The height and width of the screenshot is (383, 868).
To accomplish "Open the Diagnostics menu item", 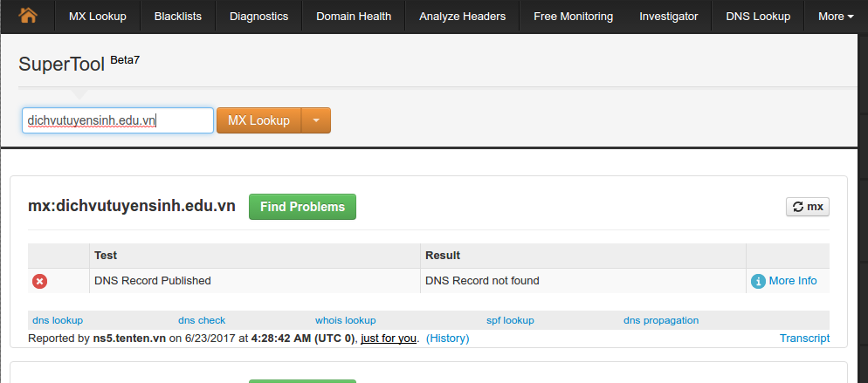I will point(259,16).
